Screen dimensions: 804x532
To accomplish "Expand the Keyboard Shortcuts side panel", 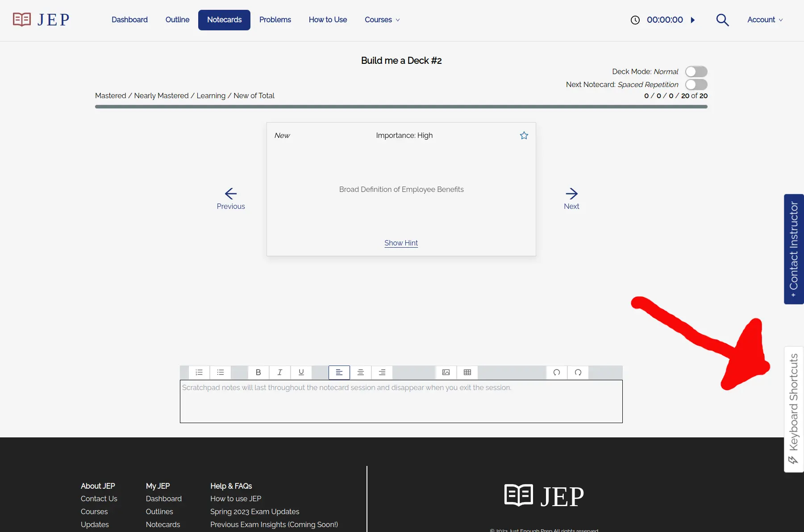I will (x=793, y=409).
